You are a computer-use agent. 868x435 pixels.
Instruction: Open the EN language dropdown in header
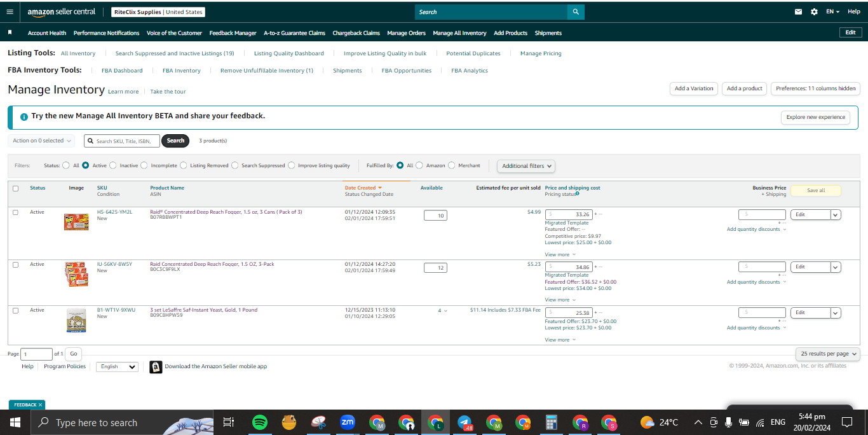(832, 11)
